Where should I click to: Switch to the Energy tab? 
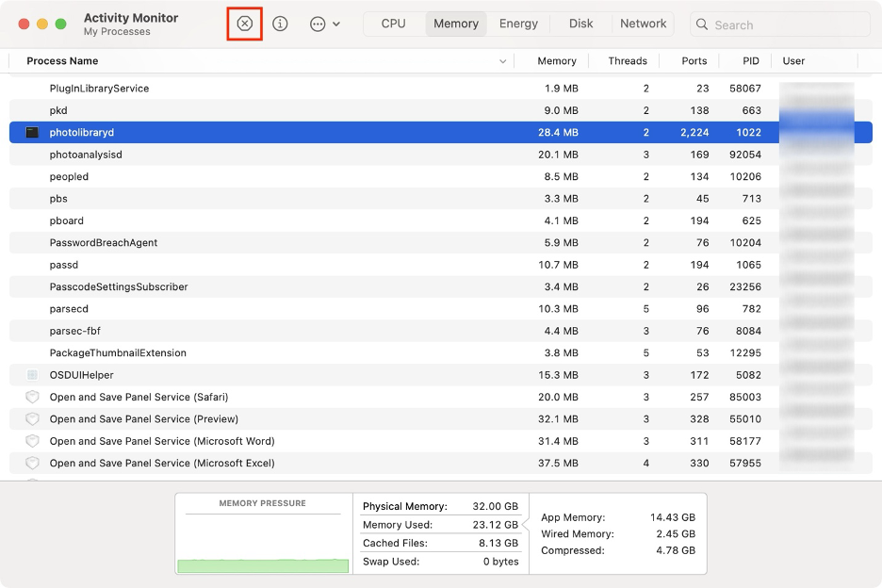[x=518, y=24]
